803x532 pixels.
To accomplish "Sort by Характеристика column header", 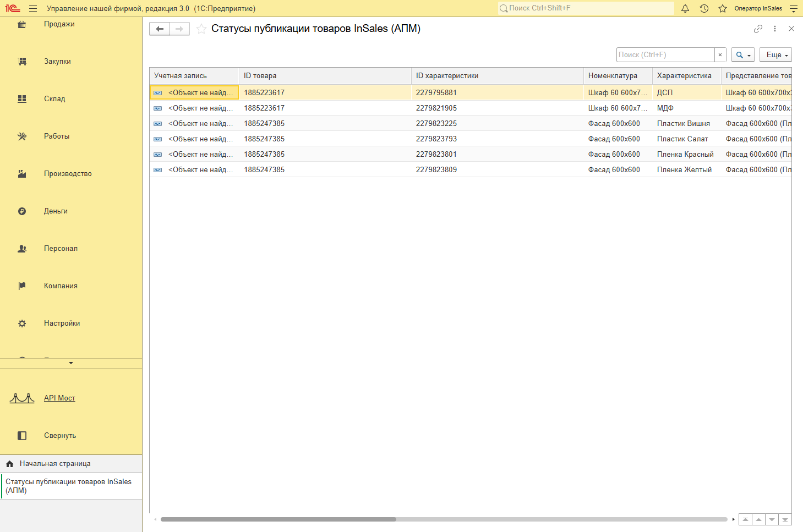I will click(687, 76).
